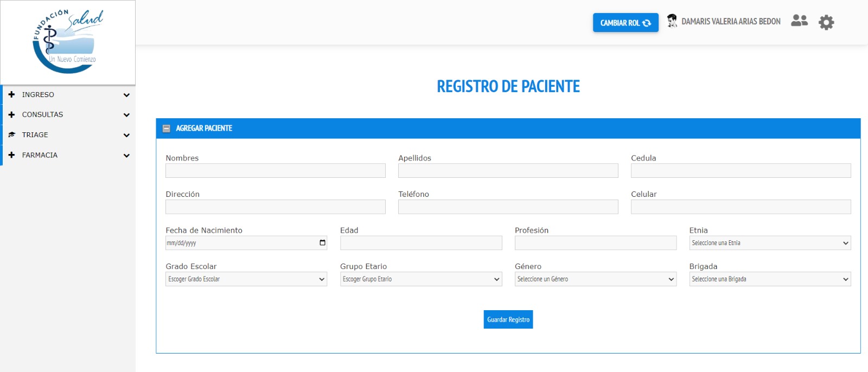Open the users group icon
868x372 pixels.
coord(799,21)
